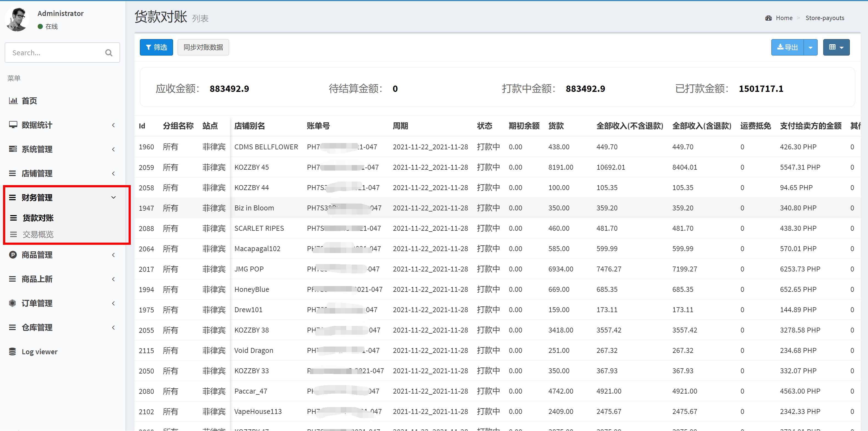Click the 数据统计 monitor icon
This screenshot has height=431, width=868.
[x=13, y=125]
